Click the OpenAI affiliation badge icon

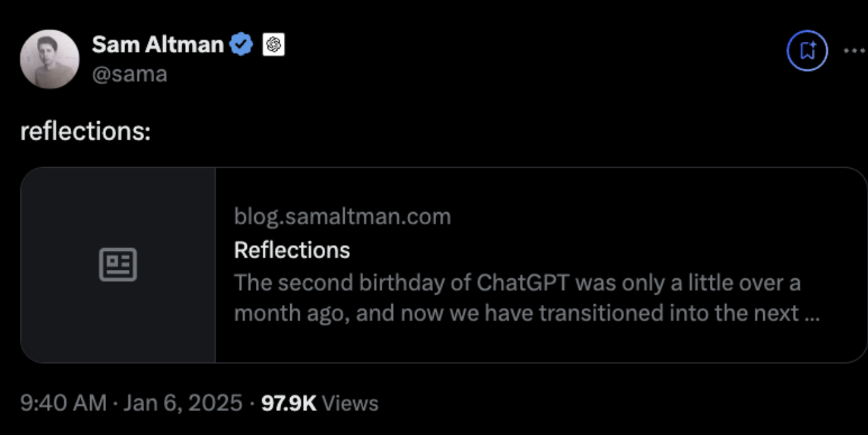(273, 45)
